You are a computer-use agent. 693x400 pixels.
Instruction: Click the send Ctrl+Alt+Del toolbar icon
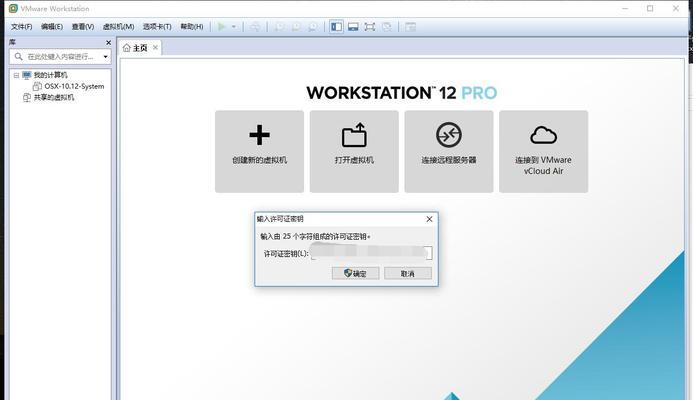pos(255,27)
